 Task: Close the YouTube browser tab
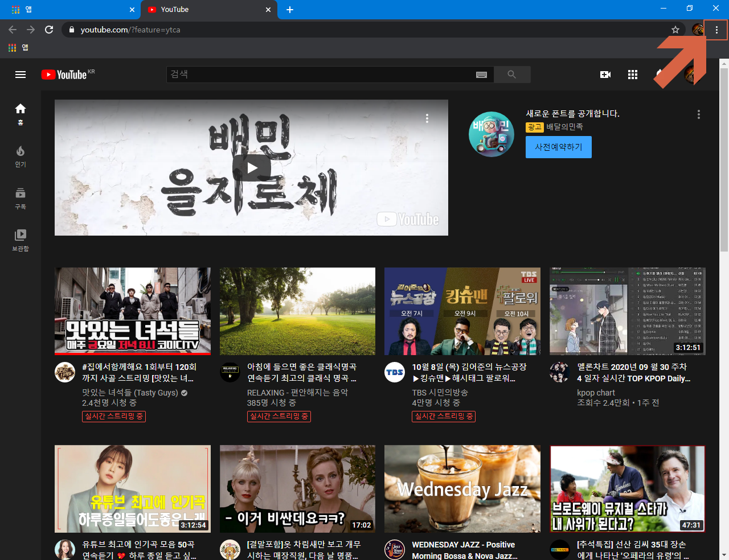tap(268, 10)
